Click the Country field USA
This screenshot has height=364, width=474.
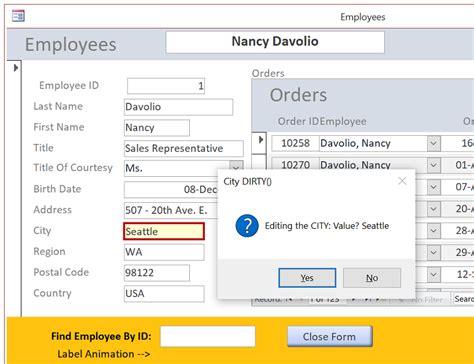(x=164, y=294)
